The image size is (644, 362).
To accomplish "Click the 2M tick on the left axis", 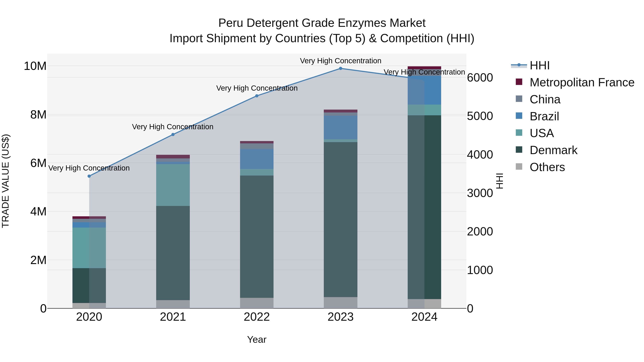I will point(38,260).
